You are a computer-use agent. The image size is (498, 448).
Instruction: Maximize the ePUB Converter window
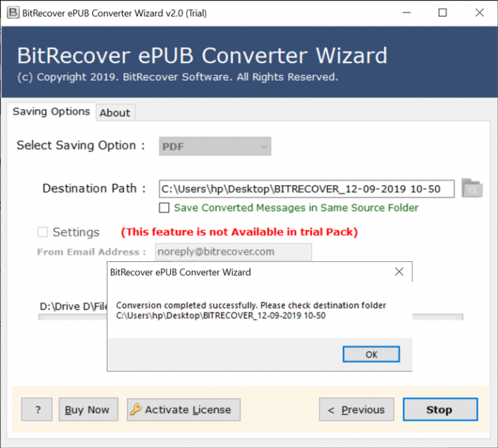point(442,13)
